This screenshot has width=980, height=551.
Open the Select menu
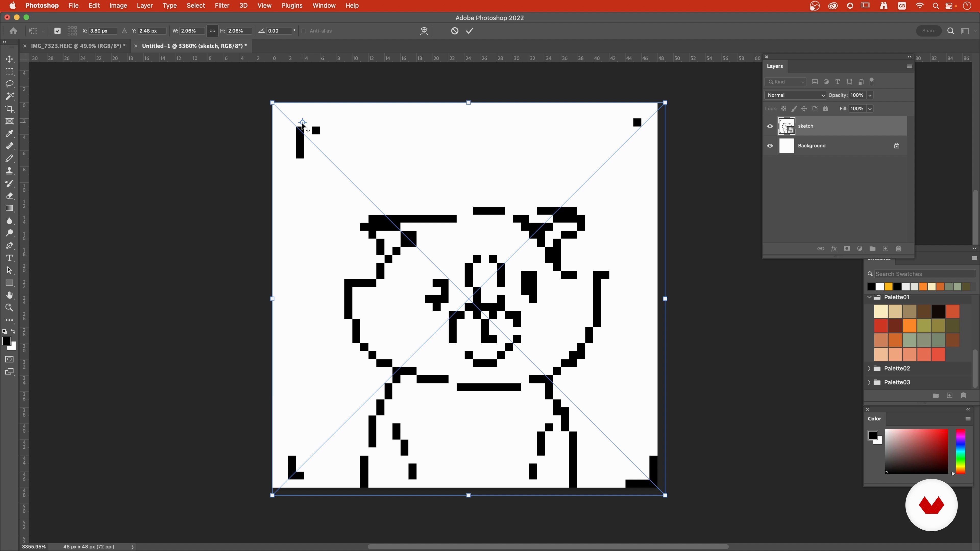195,6
